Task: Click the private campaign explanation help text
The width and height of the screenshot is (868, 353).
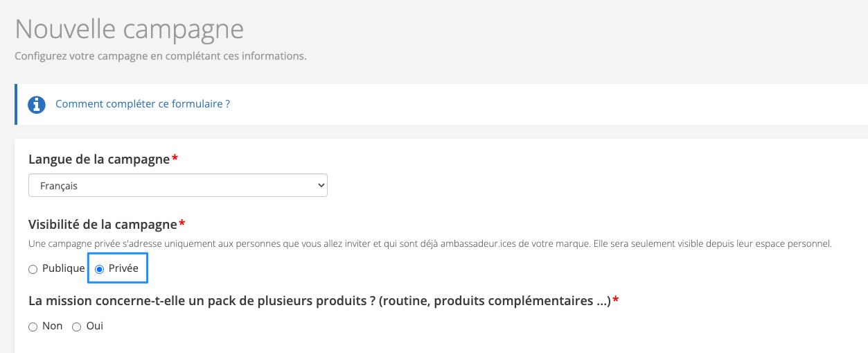Action: (x=429, y=244)
